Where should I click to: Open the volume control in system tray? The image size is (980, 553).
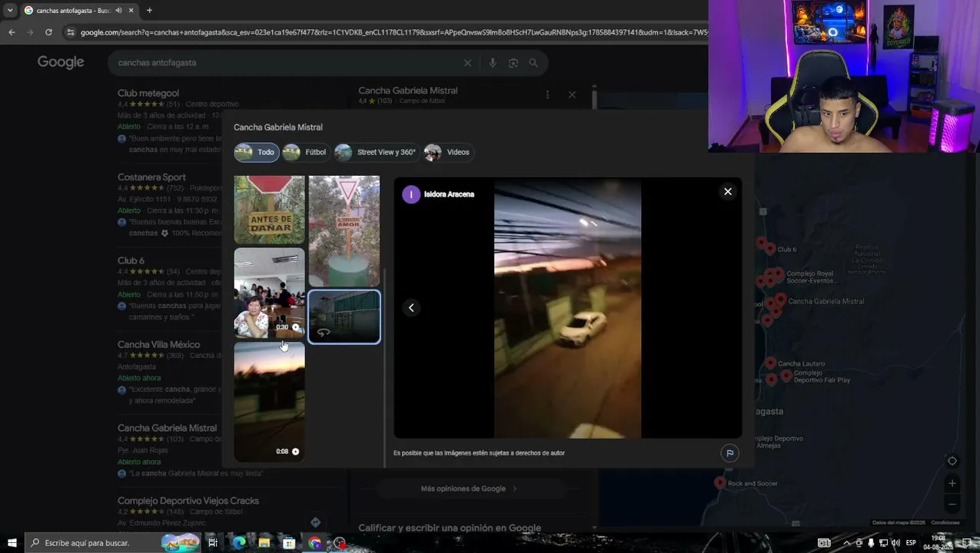click(x=895, y=543)
